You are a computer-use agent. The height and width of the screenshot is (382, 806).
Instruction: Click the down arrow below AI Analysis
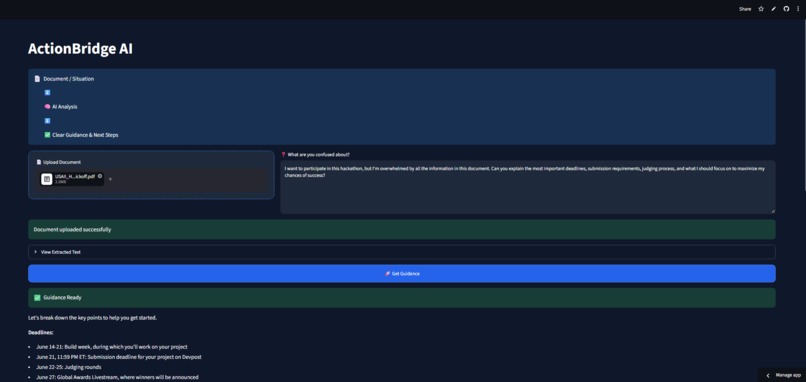click(47, 121)
